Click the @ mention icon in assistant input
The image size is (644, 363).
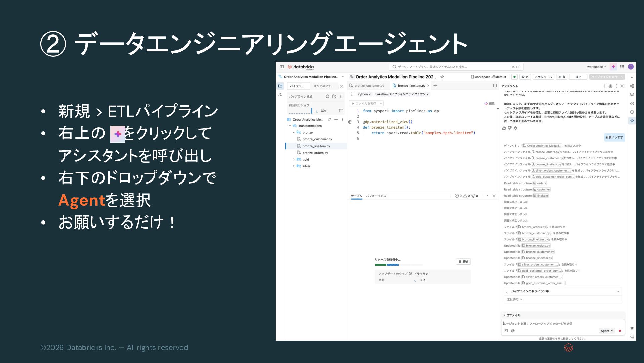tap(513, 331)
